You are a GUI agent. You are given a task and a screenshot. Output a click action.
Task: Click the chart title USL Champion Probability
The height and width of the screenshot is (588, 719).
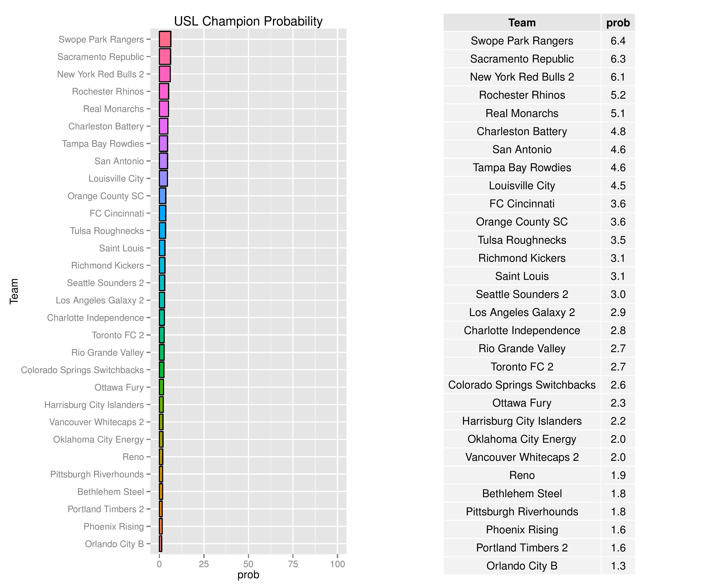[248, 21]
